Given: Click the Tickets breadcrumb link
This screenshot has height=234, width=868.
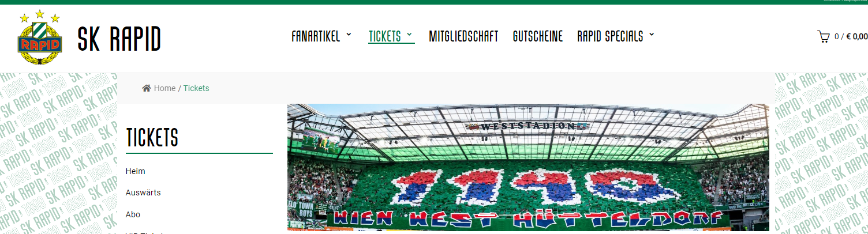Looking at the screenshot, I should pyautogui.click(x=196, y=88).
